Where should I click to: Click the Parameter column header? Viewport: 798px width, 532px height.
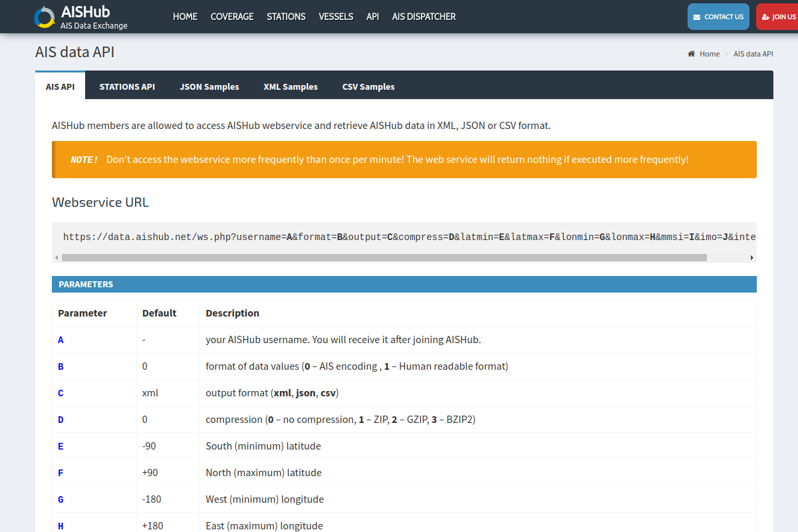(82, 313)
